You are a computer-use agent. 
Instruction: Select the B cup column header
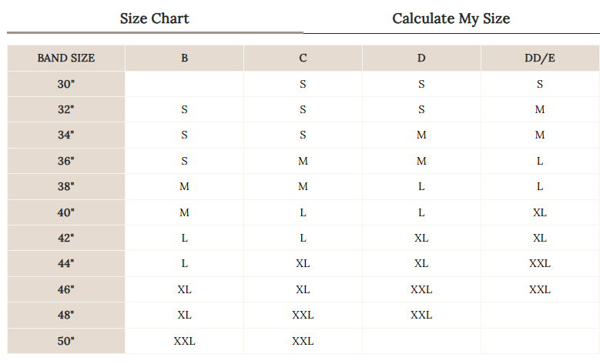[x=184, y=58]
